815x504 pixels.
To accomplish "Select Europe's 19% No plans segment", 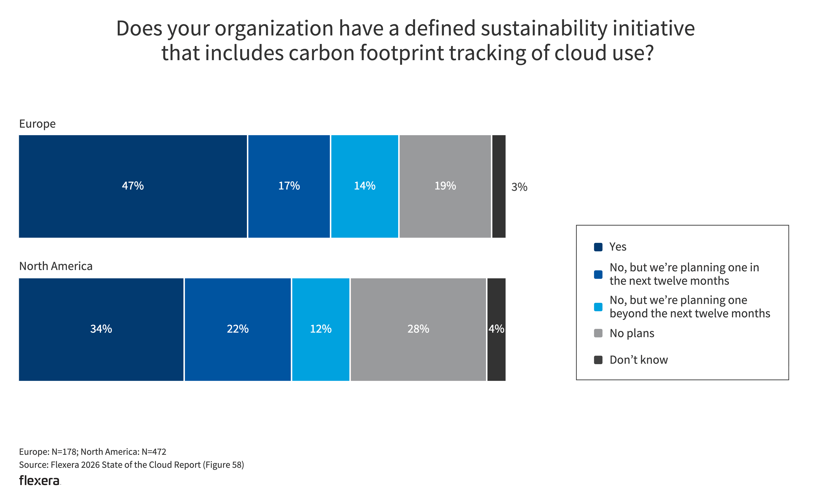I will click(445, 186).
